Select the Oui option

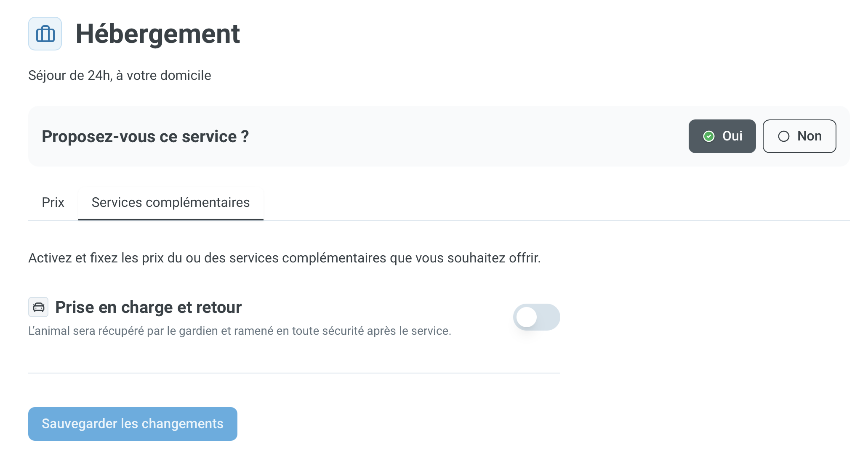[722, 136]
